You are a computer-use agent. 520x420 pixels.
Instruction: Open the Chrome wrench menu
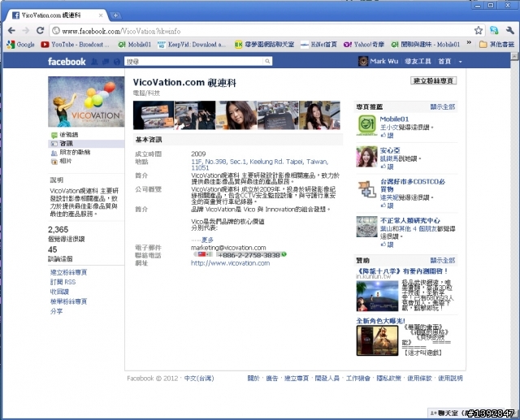[510, 31]
